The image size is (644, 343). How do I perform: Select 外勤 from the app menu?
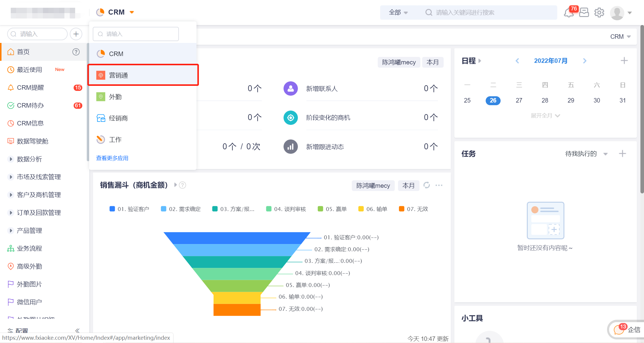pos(143,97)
